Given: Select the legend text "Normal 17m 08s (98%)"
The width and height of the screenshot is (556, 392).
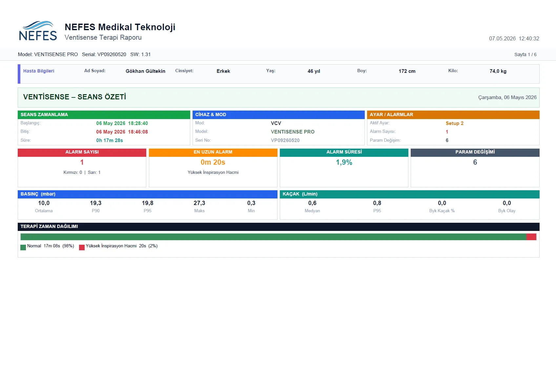Looking at the screenshot, I should pos(51,246).
